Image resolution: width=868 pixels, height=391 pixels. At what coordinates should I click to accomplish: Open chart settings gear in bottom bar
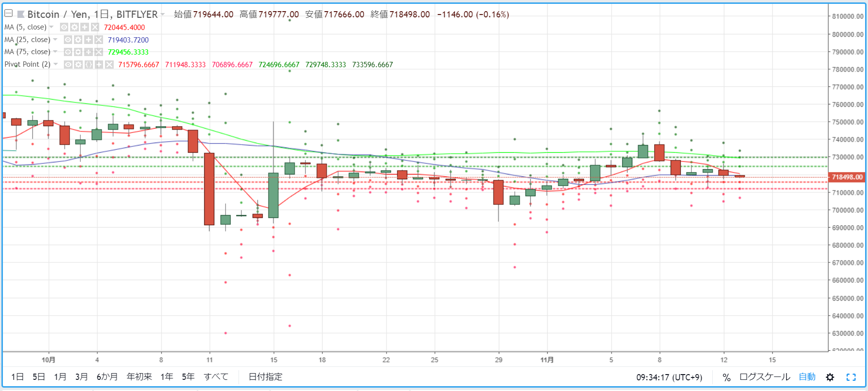tap(830, 377)
